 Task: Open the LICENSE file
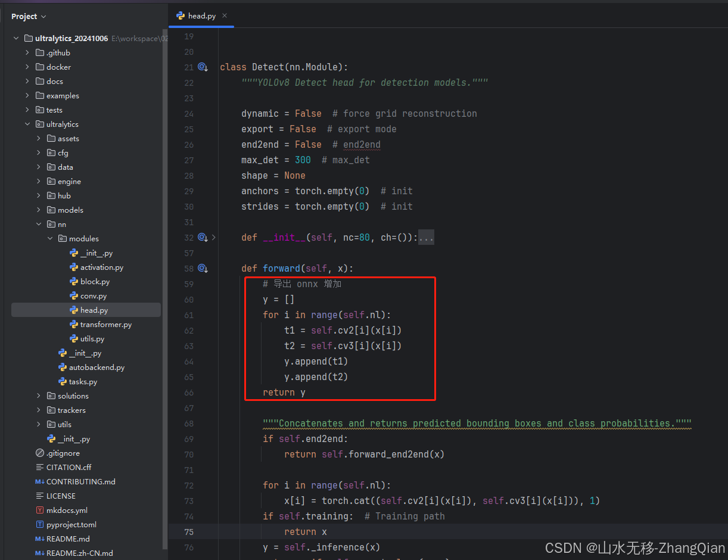[x=61, y=496]
